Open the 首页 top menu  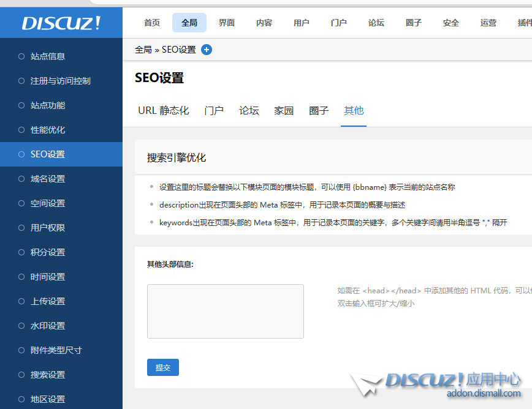coord(151,23)
